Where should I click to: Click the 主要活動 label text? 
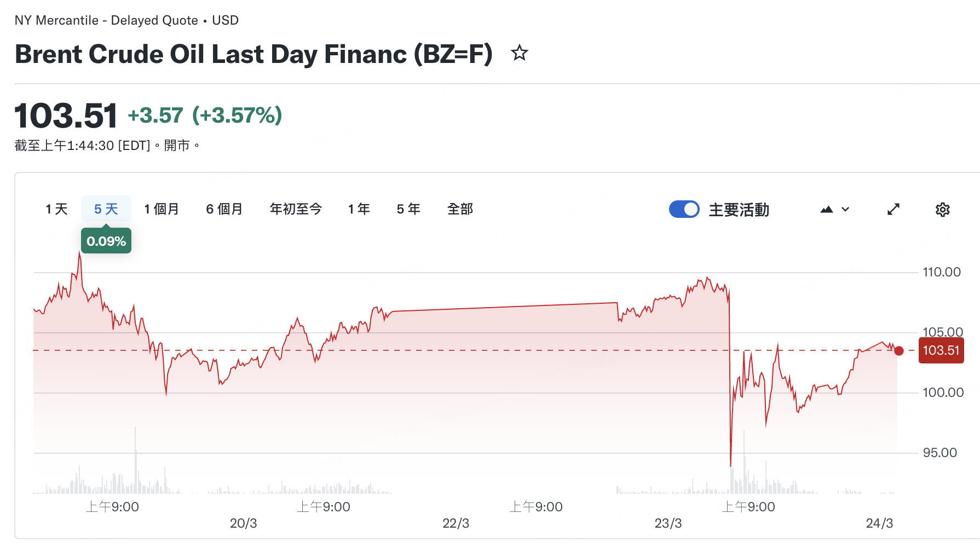pos(739,210)
